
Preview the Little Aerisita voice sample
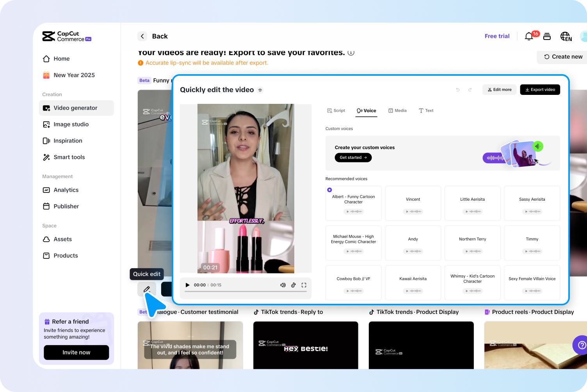[x=473, y=212]
